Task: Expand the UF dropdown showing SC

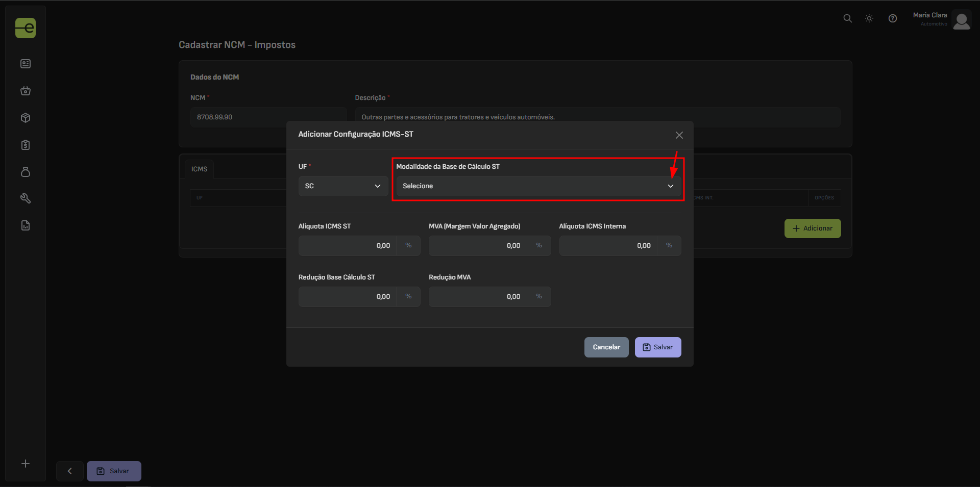Action: tap(343, 186)
